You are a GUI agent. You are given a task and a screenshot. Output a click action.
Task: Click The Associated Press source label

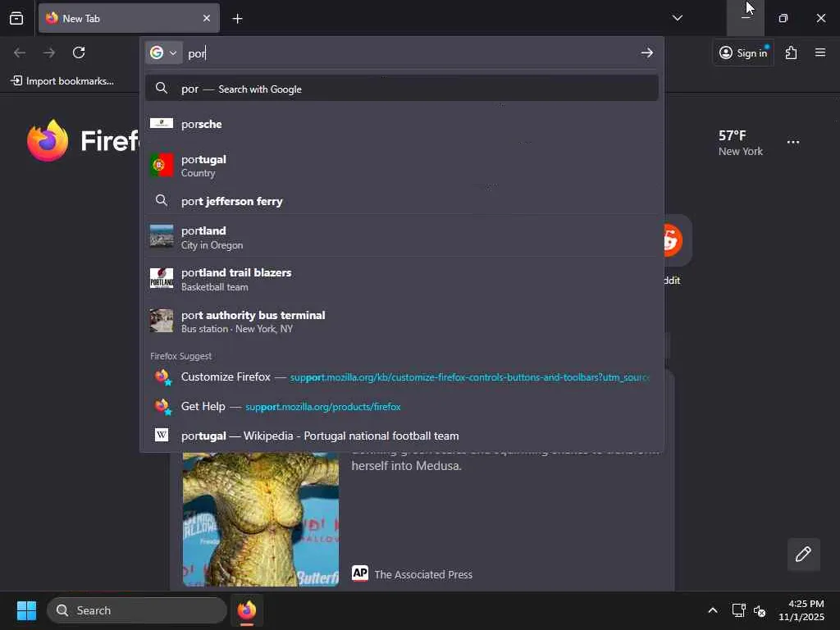point(423,574)
